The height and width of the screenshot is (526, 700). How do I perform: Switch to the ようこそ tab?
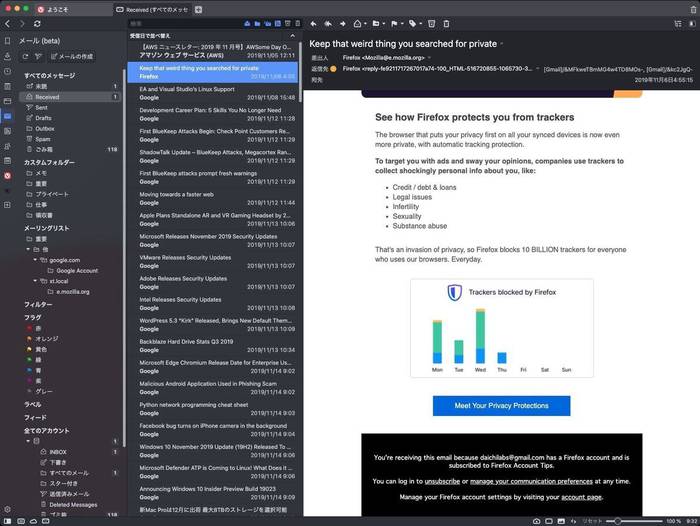[74, 9]
